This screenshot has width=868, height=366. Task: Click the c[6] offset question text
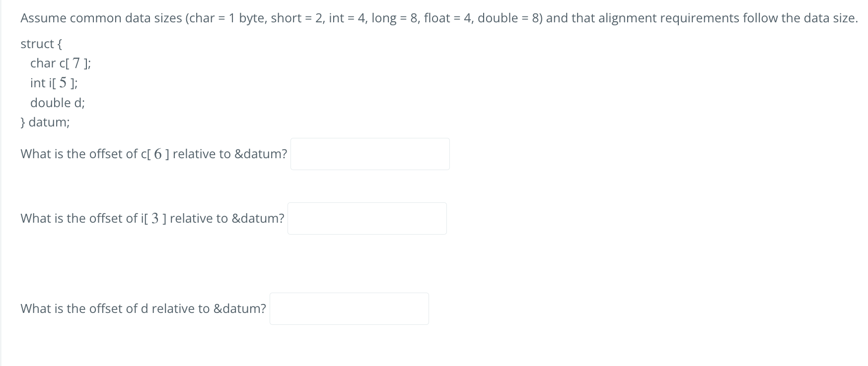point(153,154)
